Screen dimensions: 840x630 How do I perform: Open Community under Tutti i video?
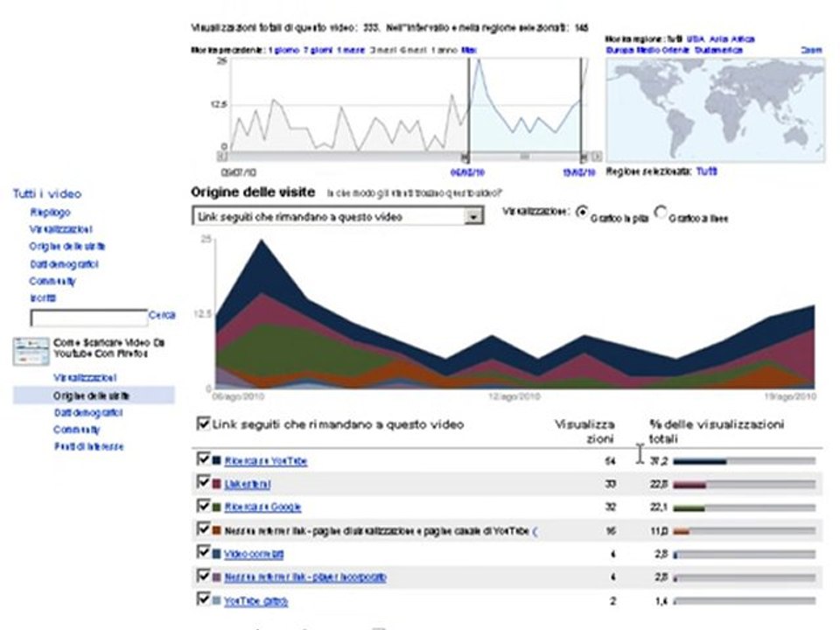[52, 281]
